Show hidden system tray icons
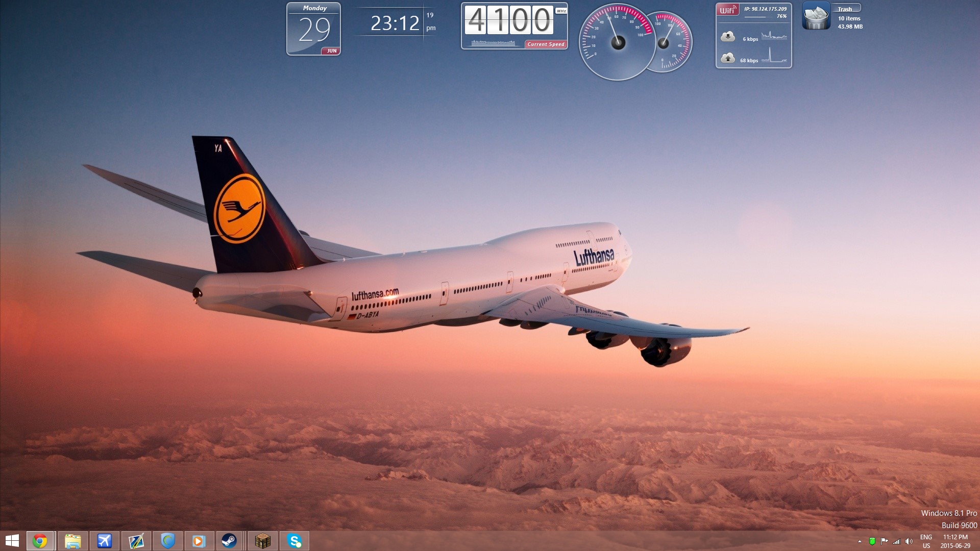The image size is (980, 551). pyautogui.click(x=860, y=541)
